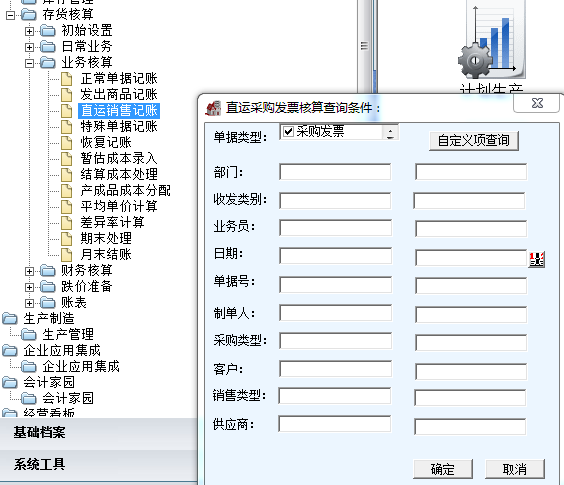Click the 财务核算 folder icon
The image size is (564, 485).
[47, 271]
